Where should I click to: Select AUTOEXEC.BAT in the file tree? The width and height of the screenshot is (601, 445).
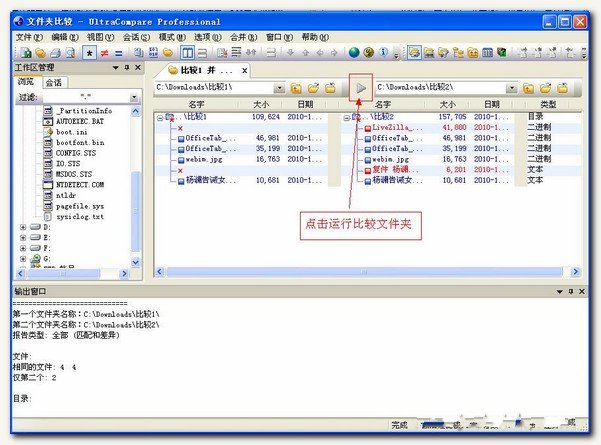[x=80, y=122]
